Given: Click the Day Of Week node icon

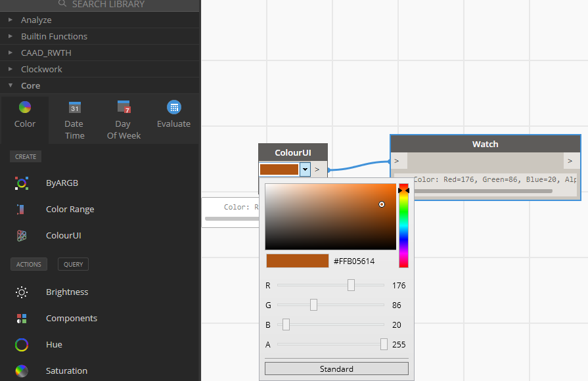Looking at the screenshot, I should pos(124,107).
